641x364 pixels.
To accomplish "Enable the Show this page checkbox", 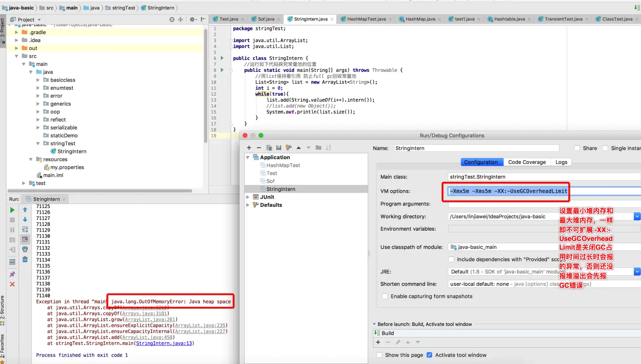I will pos(379,355).
